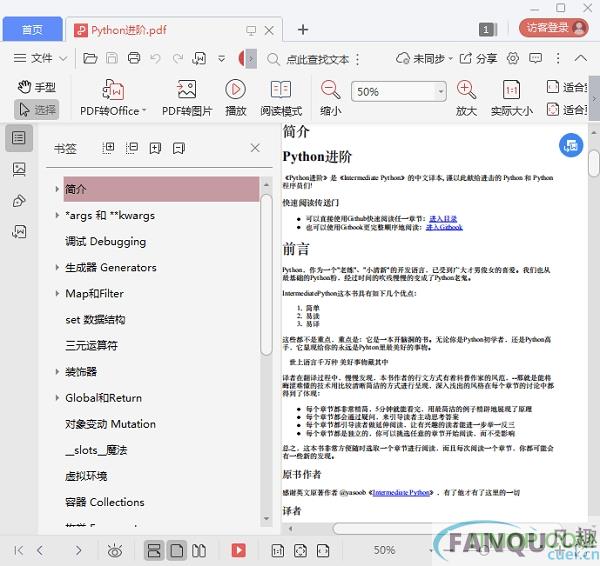The height and width of the screenshot is (566, 600).
Task: Click the blue floating convert button
Action: [571, 145]
